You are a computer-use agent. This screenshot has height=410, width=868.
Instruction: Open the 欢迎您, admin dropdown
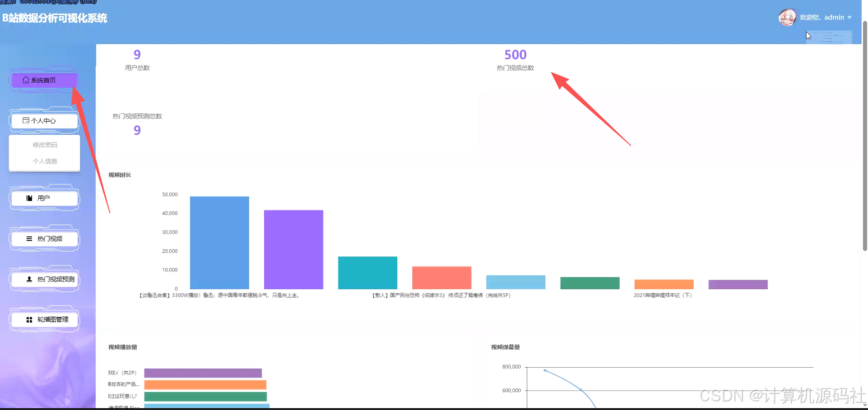tap(825, 17)
